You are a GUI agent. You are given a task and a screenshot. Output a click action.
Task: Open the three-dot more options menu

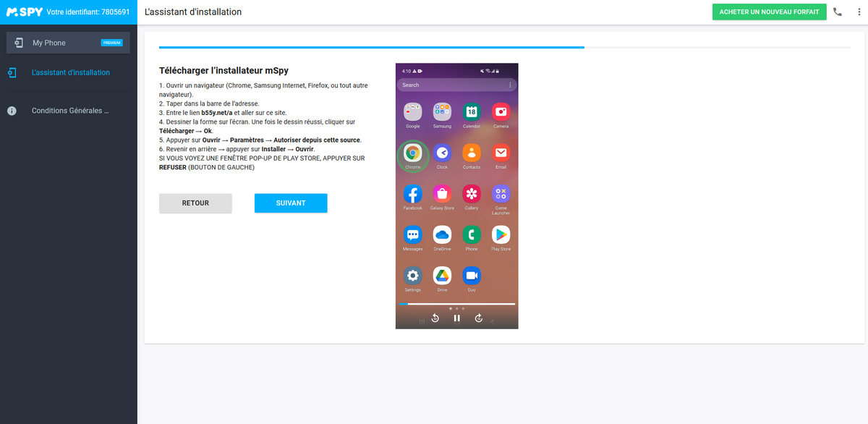coord(859,12)
